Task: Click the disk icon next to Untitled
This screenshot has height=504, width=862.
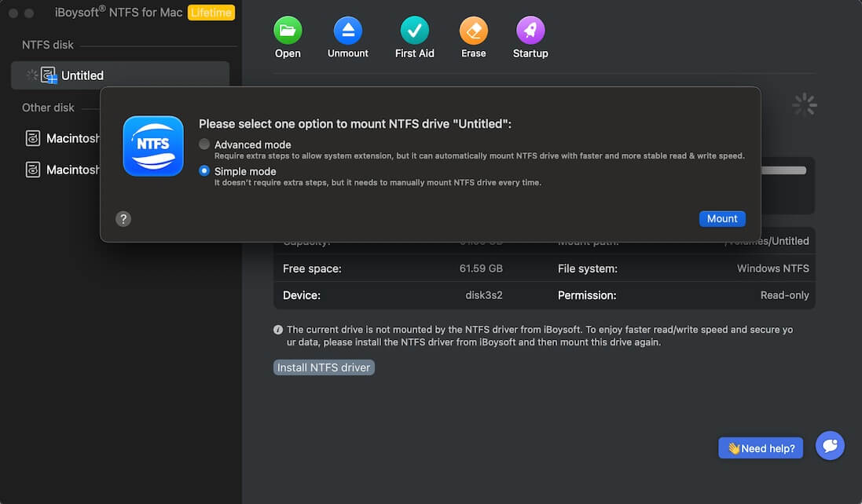Action: point(48,75)
